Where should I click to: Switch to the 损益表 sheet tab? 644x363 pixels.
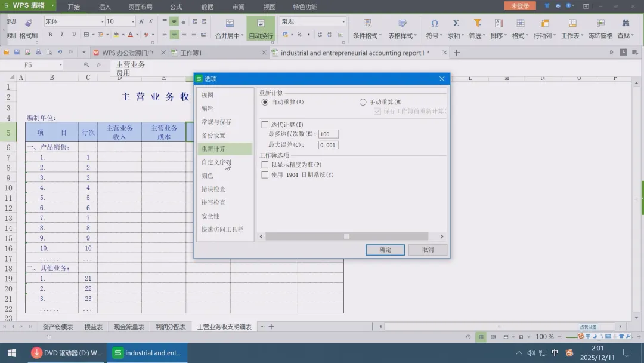tap(93, 327)
